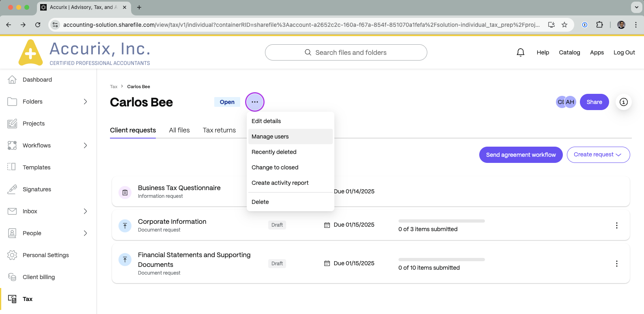This screenshot has height=314, width=644.
Task: Open browser extensions puzzle icon
Action: [x=599, y=25]
